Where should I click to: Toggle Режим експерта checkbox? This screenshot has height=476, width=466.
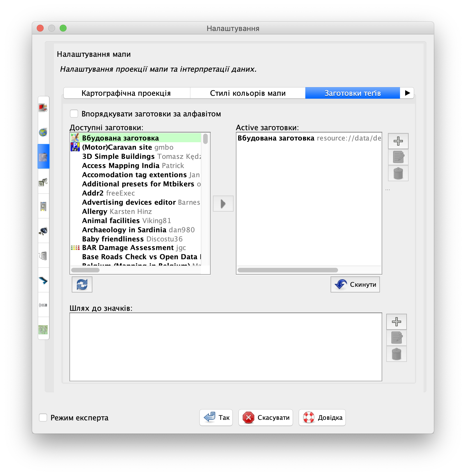(x=43, y=418)
